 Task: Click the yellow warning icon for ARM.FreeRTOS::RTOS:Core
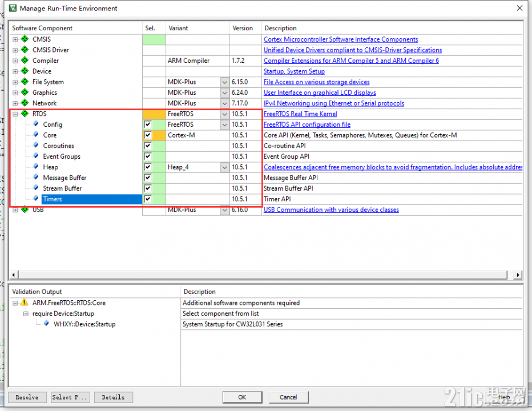[x=24, y=303]
